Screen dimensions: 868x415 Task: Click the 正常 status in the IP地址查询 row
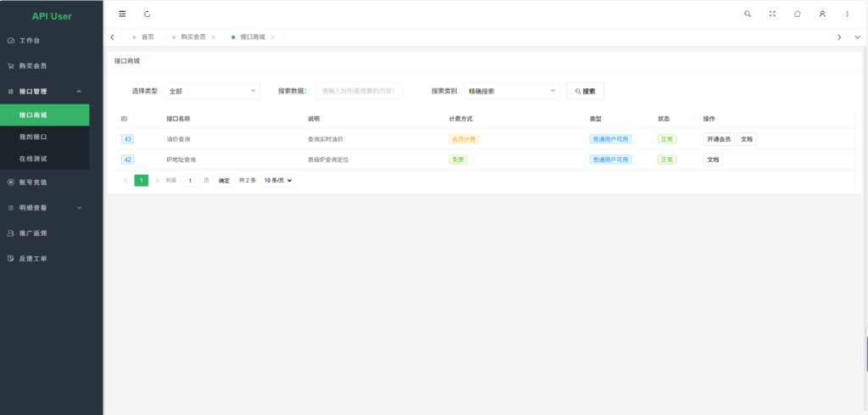(667, 160)
